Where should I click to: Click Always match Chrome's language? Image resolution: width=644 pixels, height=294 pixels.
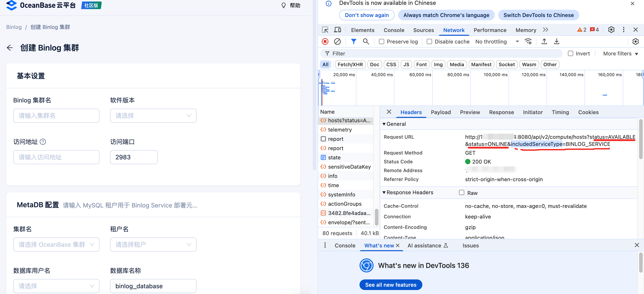pos(446,15)
